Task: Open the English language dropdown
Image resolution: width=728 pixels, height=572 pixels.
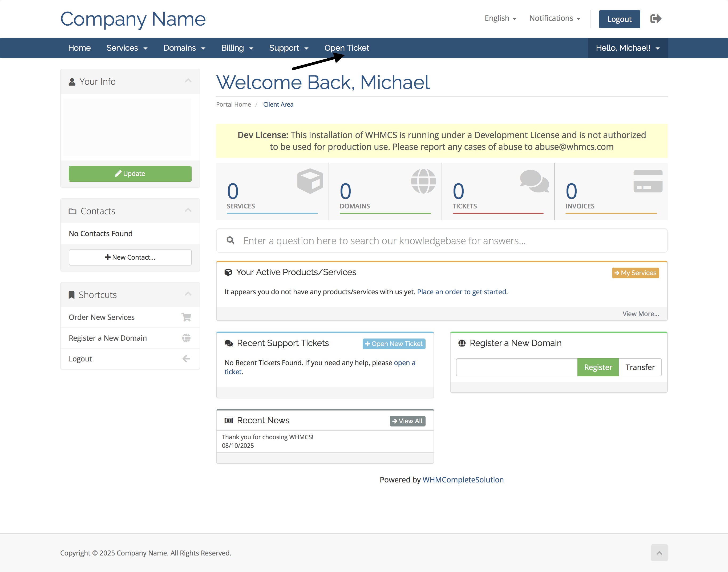Action: [x=500, y=18]
